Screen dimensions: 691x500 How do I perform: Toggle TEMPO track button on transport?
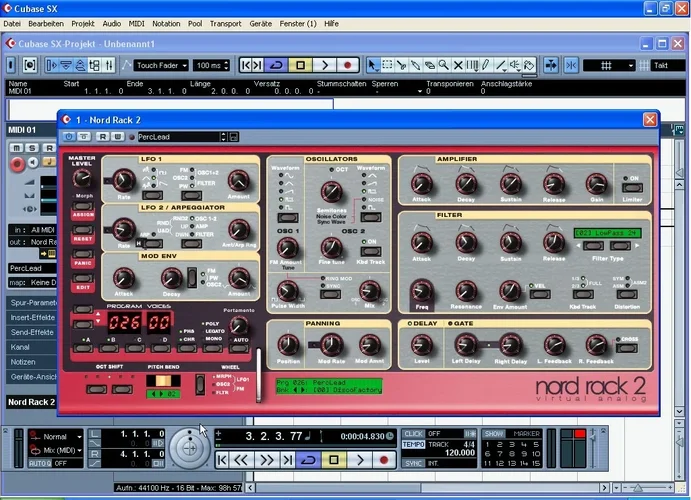413,444
